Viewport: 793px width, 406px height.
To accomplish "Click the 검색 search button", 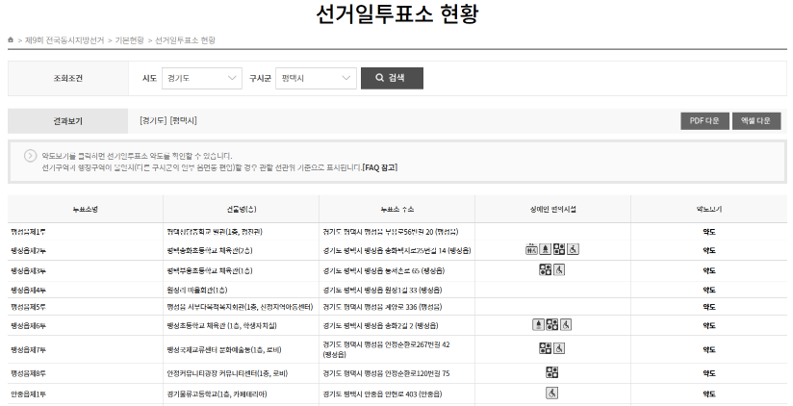I will [x=392, y=78].
